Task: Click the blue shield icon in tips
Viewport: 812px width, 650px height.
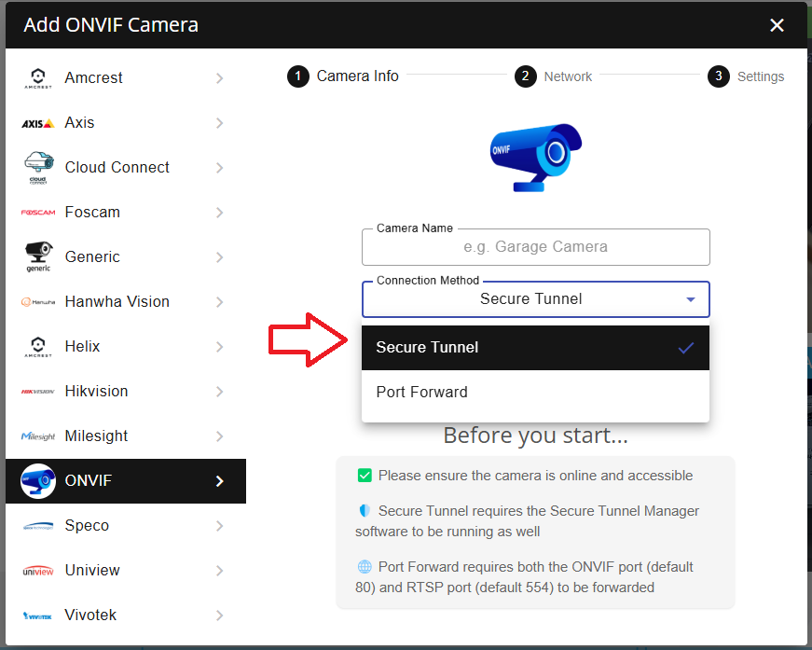Action: point(365,511)
